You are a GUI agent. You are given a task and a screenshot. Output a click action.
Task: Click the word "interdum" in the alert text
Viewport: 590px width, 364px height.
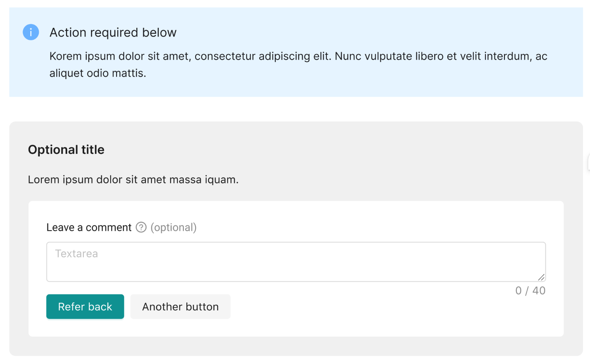click(x=507, y=56)
